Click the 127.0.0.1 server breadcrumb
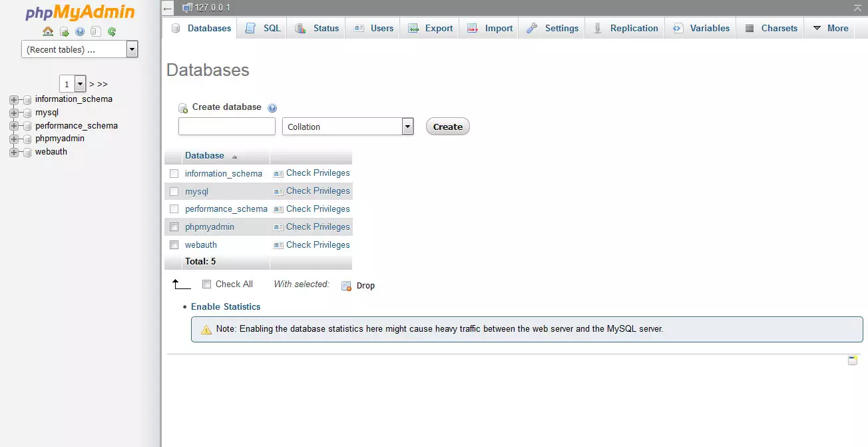Screen dimensions: 868x447 (x=212, y=8)
